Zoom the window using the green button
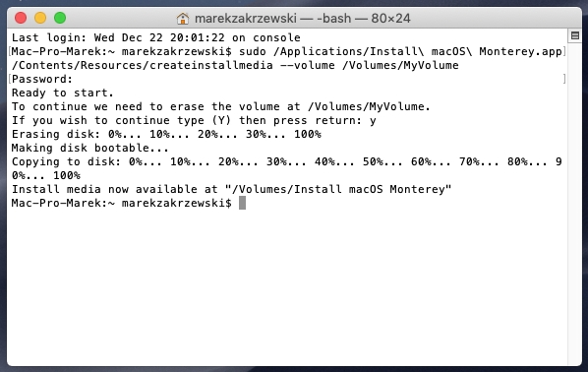588x372 pixels. 60,18
